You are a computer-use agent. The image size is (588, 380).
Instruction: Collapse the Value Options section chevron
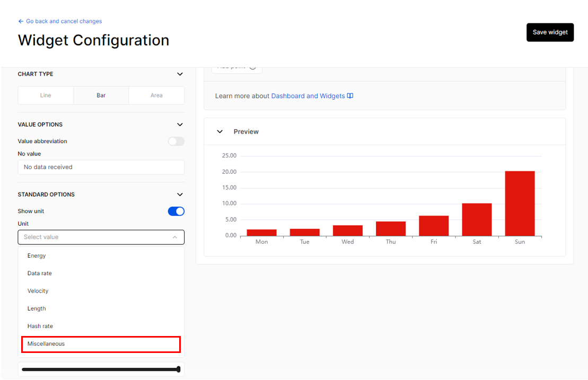[x=180, y=125]
